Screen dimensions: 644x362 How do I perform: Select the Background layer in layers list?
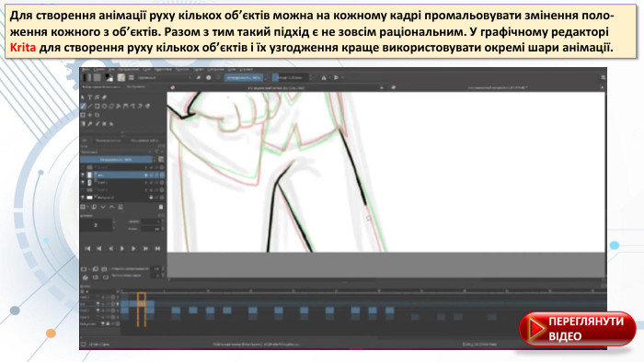(x=122, y=198)
